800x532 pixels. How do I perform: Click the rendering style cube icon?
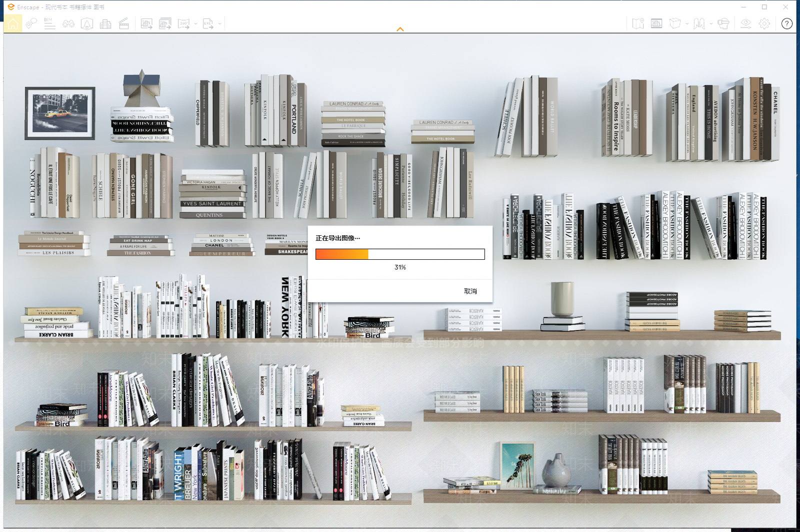pos(675,23)
